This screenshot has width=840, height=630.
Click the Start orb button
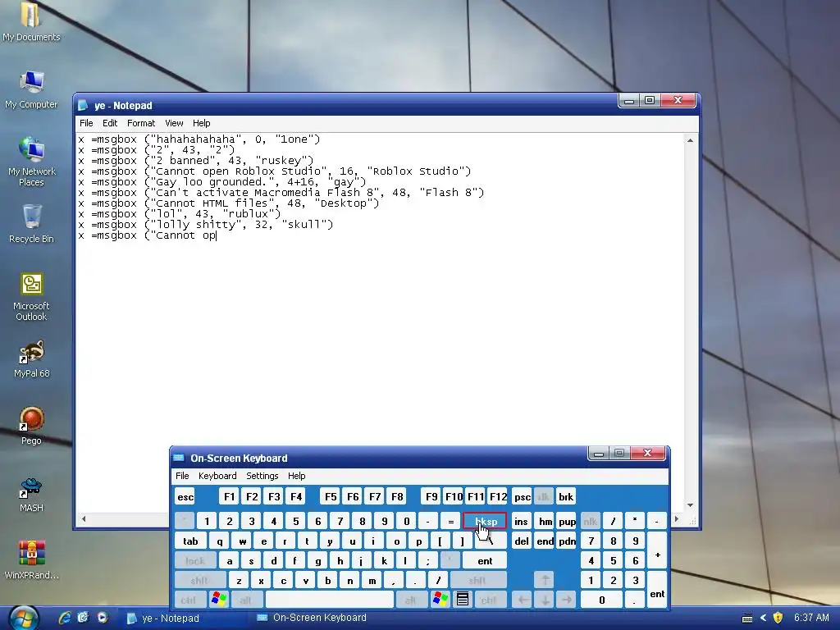(24, 618)
